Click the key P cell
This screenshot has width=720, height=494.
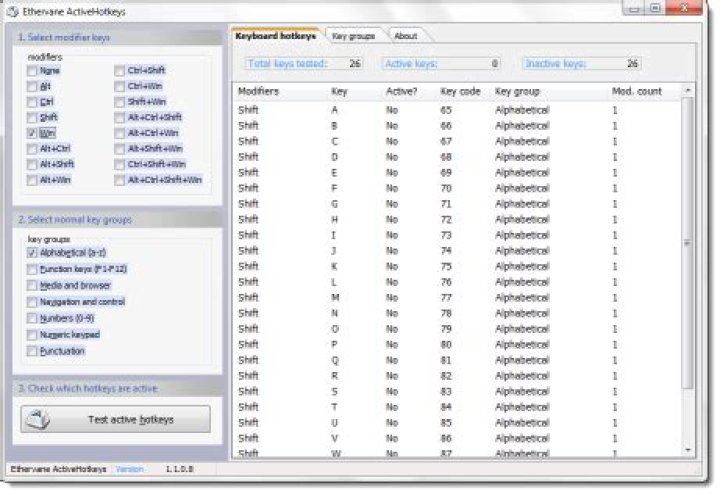tap(334, 344)
